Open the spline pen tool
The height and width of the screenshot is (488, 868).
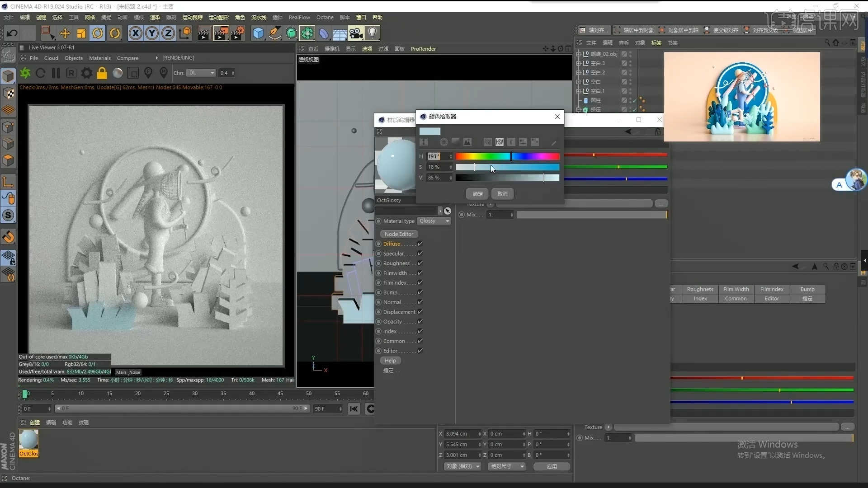[x=274, y=33]
